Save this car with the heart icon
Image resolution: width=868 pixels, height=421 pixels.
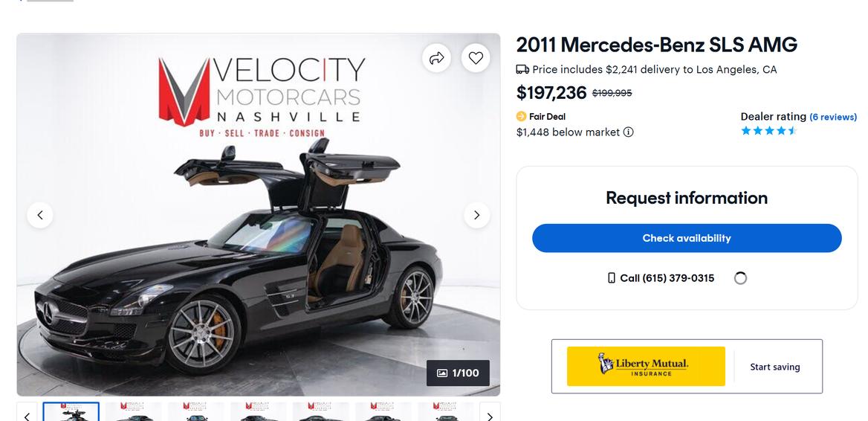[476, 58]
